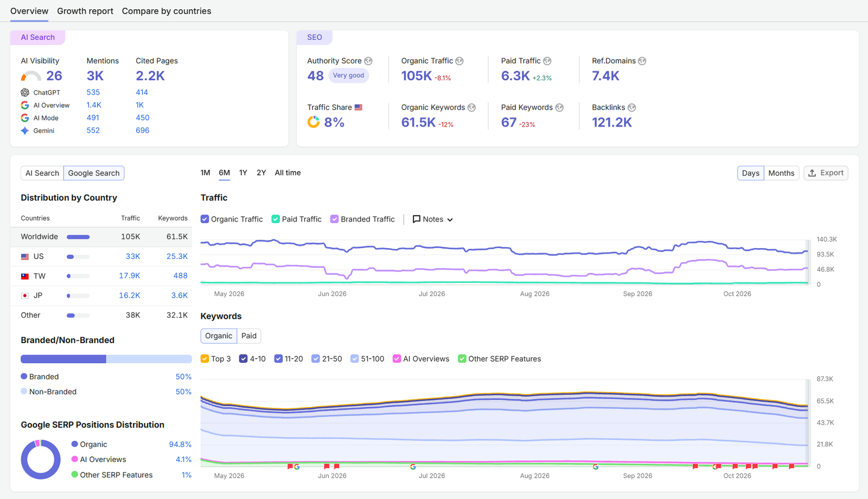Click globe icon next to Backlinks
The image size is (868, 499).
[632, 108]
